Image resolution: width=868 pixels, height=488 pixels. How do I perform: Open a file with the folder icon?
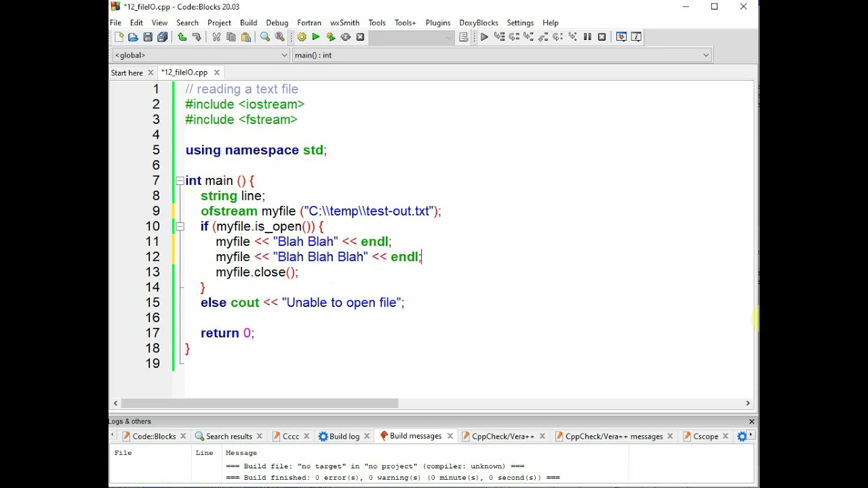(x=134, y=37)
